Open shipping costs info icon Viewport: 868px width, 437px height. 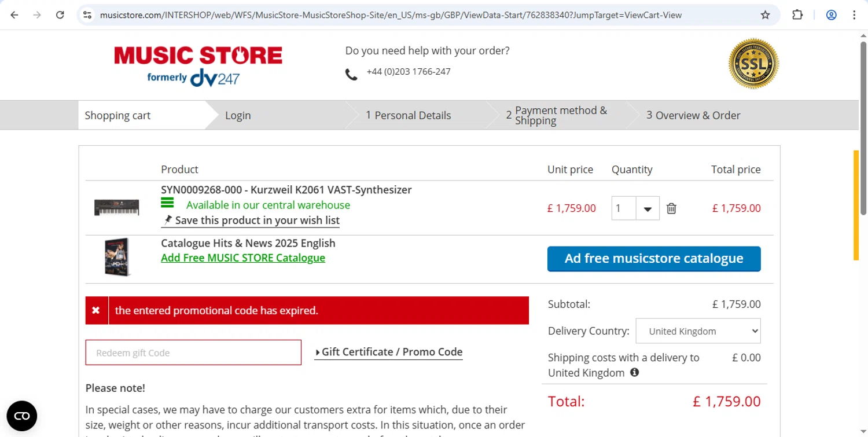(x=634, y=372)
